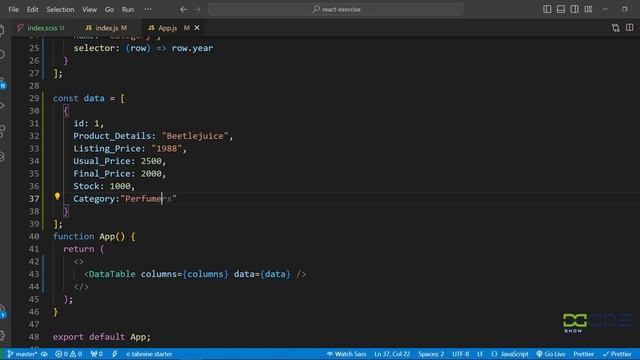Open the Go menu
The height and width of the screenshot is (360, 640).
(x=109, y=9)
